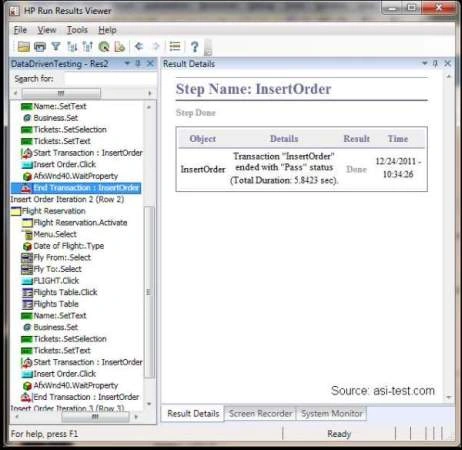Screen dimensions: 462x450
Task: Click the Time column header
Action: pos(398,139)
